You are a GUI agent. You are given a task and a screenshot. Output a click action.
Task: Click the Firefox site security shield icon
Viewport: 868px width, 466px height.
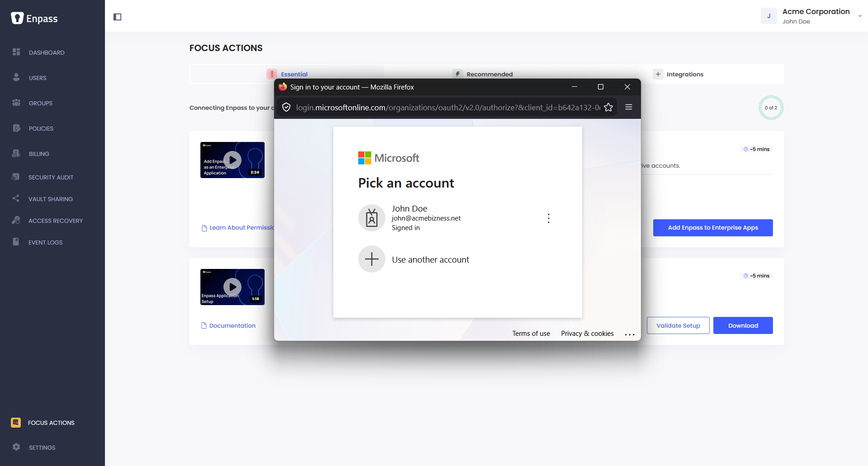pos(286,107)
